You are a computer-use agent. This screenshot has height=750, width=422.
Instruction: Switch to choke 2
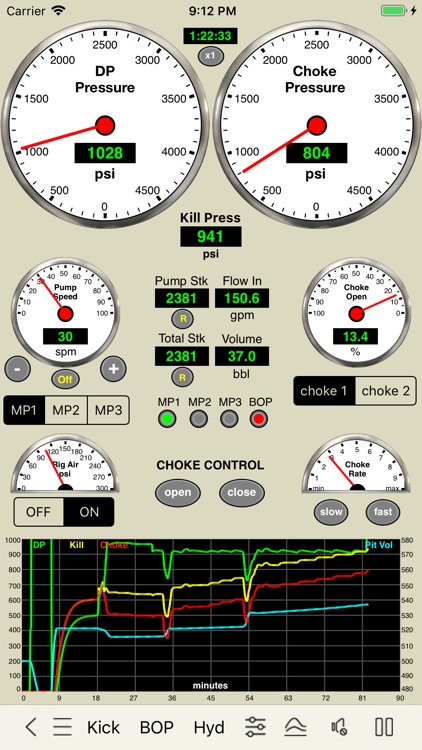[386, 391]
